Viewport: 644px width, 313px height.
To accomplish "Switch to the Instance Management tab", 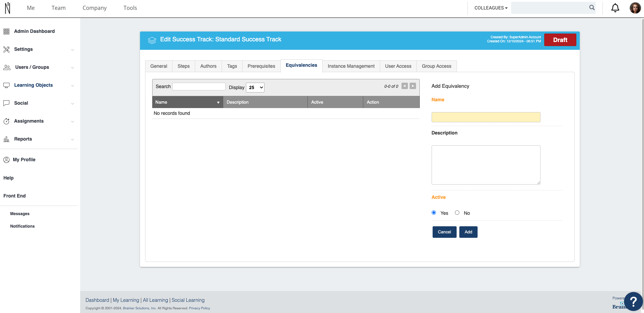I will point(351,66).
